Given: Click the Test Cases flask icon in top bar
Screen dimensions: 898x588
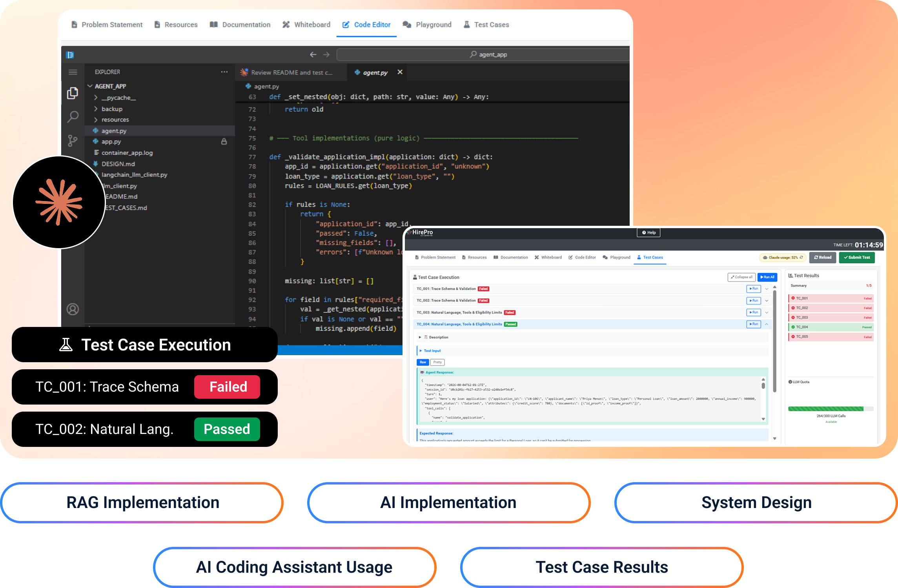Looking at the screenshot, I should 466,25.
